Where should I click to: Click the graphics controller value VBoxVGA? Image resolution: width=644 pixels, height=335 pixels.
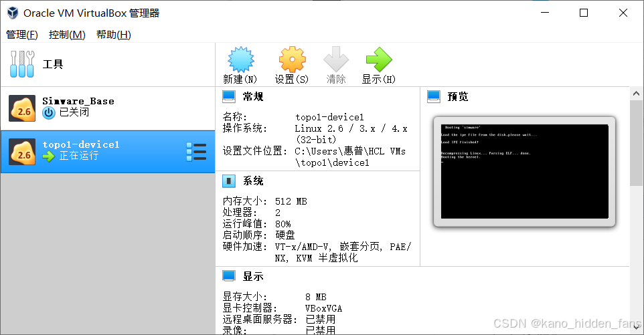323,308
